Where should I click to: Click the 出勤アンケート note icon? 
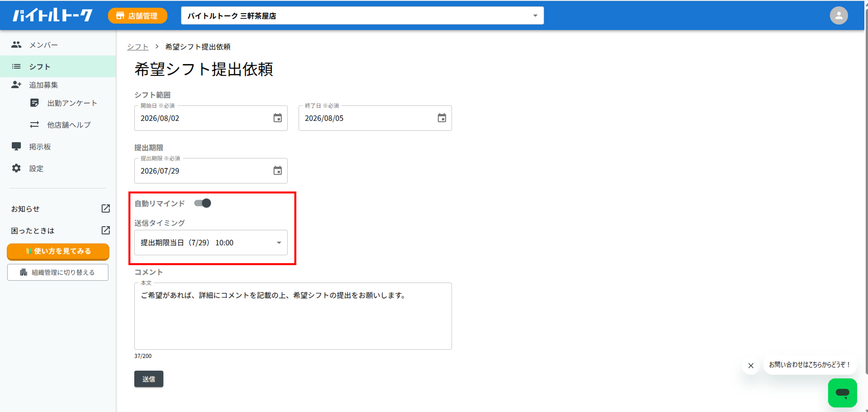(x=34, y=103)
